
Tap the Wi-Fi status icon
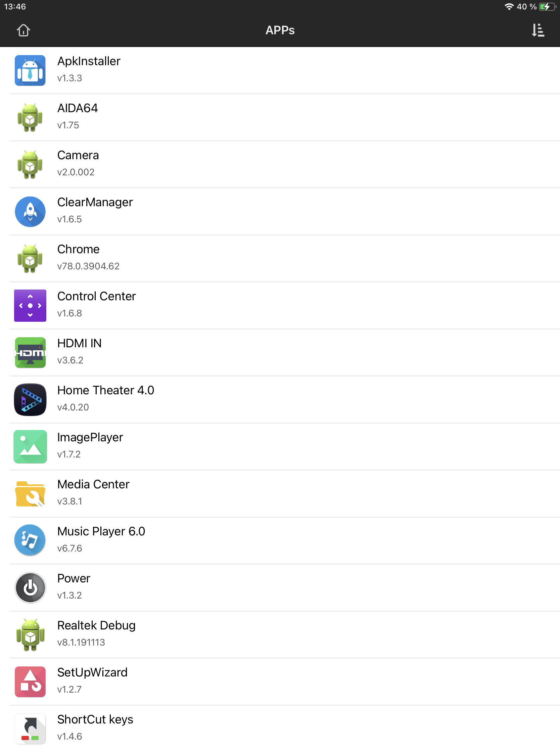(x=509, y=7)
